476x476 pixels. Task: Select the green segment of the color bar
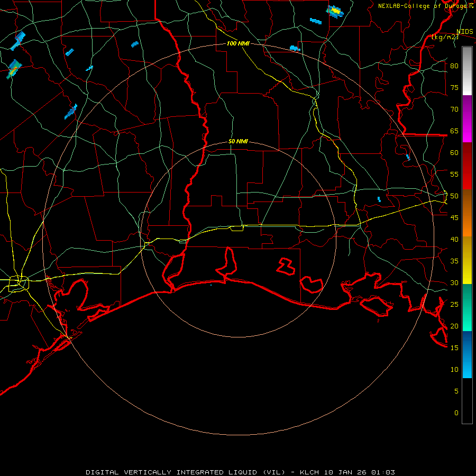467,307
